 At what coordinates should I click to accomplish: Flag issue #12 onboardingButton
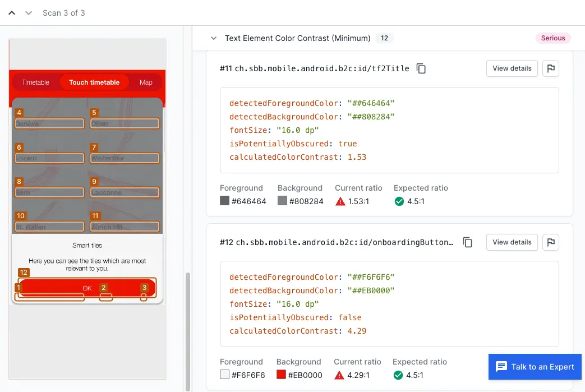click(551, 242)
